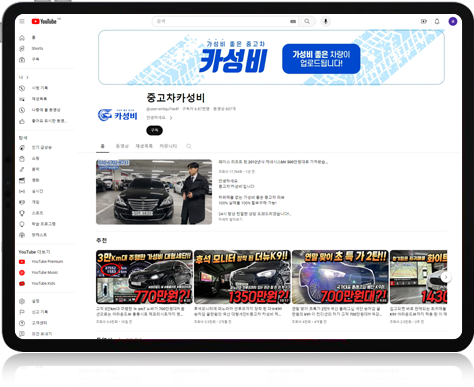
Task: Click the title under the 1350만원 thumbnail
Action: 238,312
